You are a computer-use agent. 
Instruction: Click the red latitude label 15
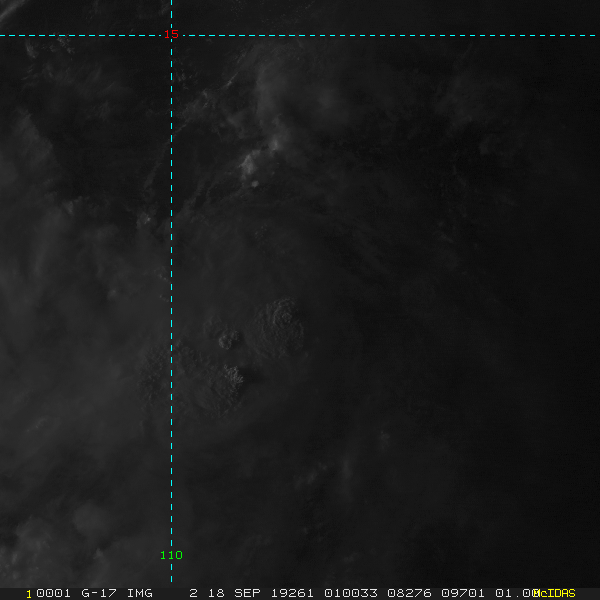[171, 34]
